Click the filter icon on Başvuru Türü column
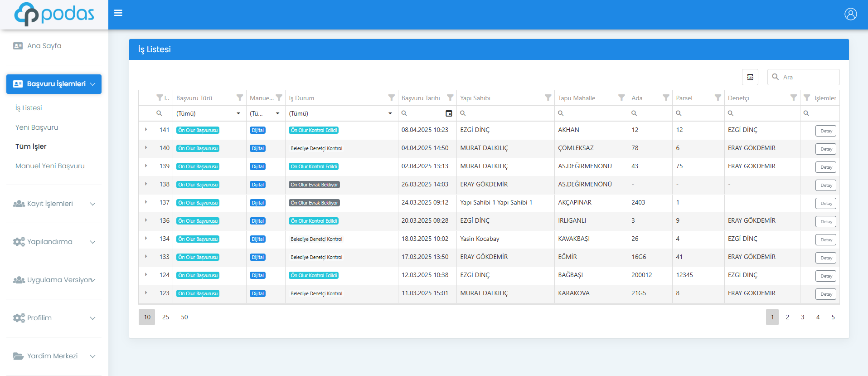The width and height of the screenshot is (868, 376). [240, 98]
